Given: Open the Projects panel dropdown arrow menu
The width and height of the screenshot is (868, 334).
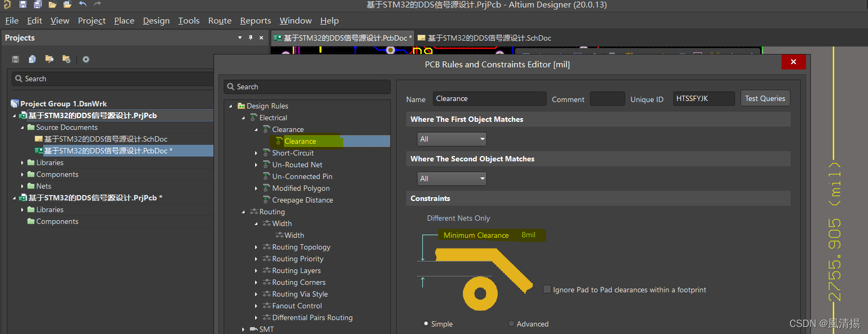Looking at the screenshot, I should [x=240, y=37].
